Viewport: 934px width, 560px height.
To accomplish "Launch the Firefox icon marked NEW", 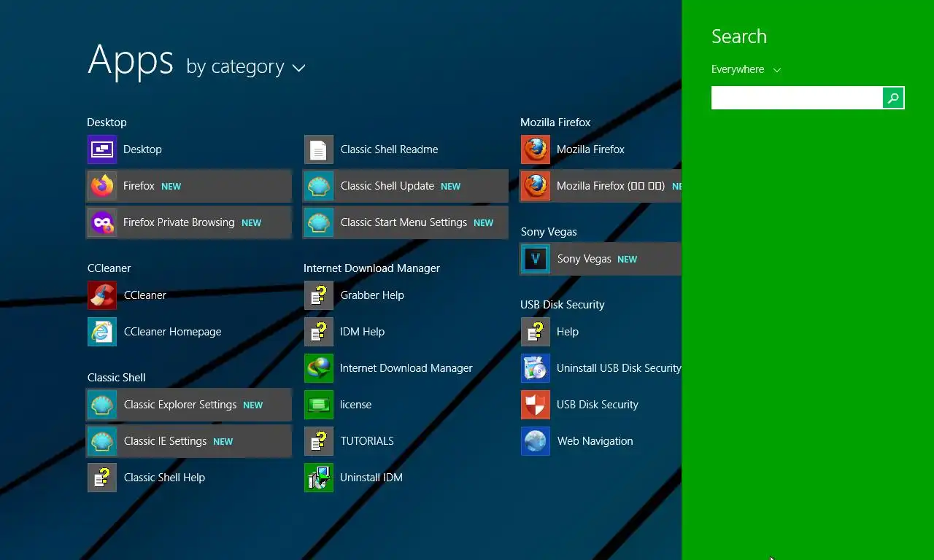I will (x=102, y=186).
